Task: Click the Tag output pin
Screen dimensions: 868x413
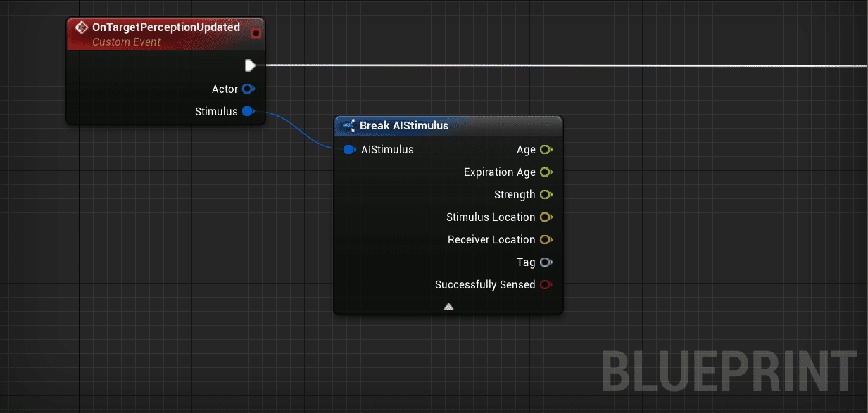Action: click(546, 262)
